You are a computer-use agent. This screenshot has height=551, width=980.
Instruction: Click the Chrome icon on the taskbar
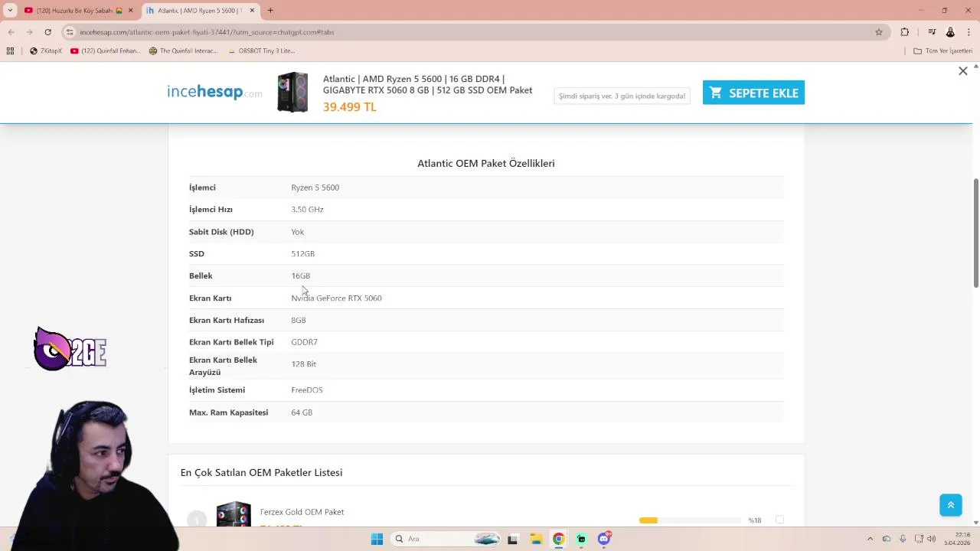(x=558, y=539)
